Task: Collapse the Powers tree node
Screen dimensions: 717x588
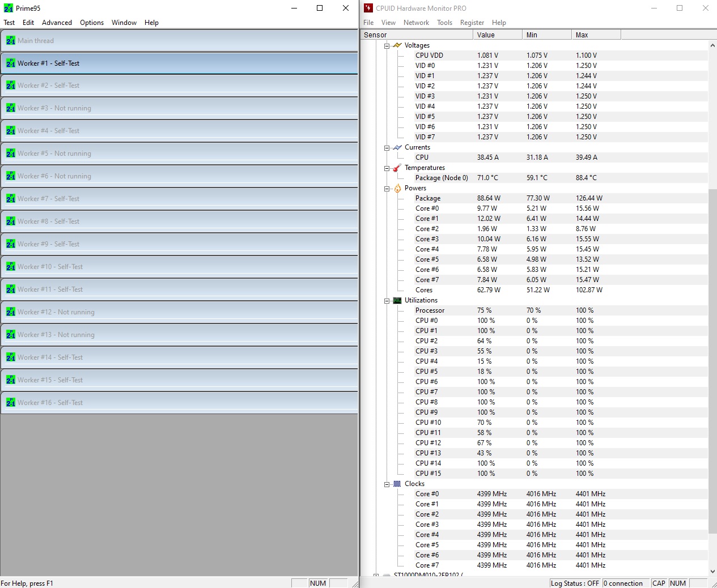Action: click(x=387, y=189)
